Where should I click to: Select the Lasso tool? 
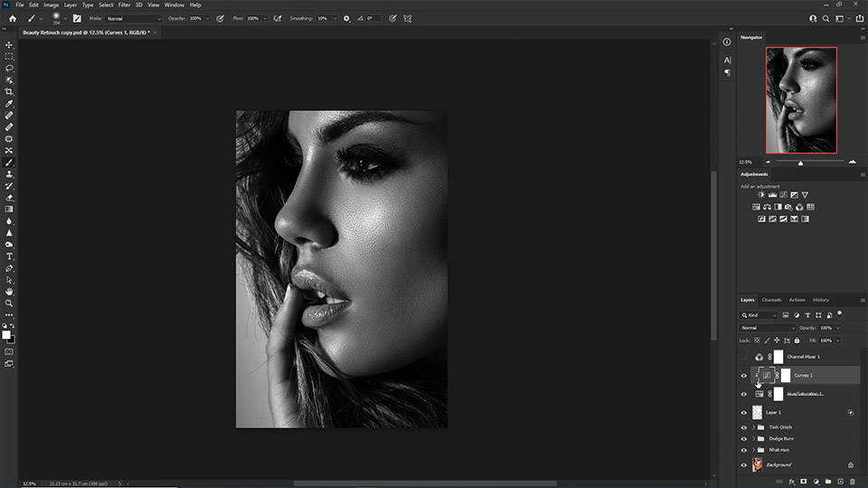click(9, 68)
